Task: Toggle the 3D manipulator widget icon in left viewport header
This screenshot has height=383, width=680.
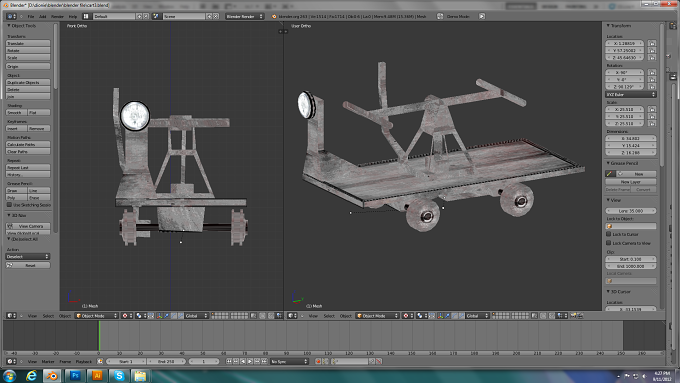Action: pyautogui.click(x=160, y=316)
